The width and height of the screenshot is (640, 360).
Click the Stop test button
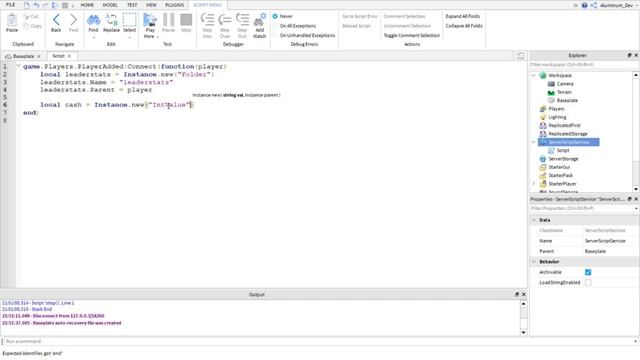pyautogui.click(x=186, y=20)
